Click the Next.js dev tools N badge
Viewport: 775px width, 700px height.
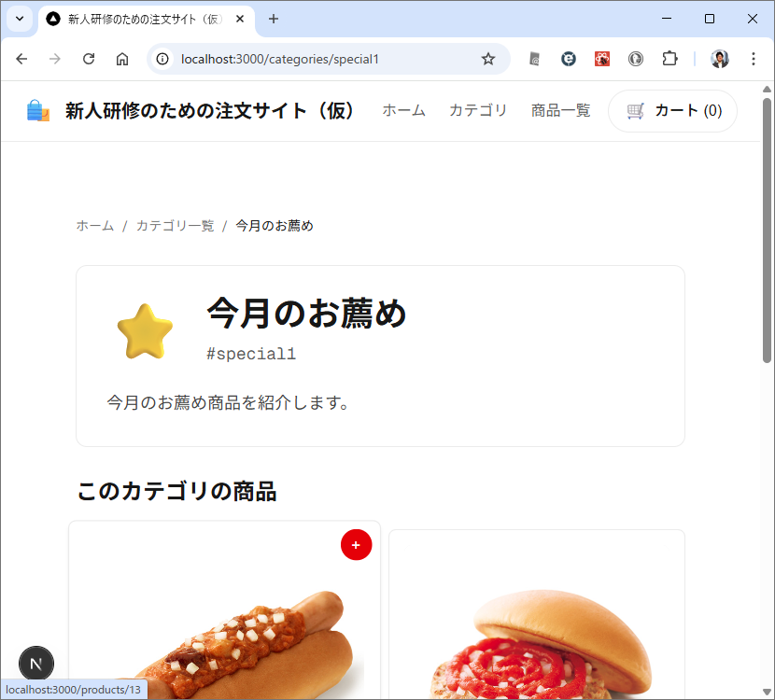(36, 664)
